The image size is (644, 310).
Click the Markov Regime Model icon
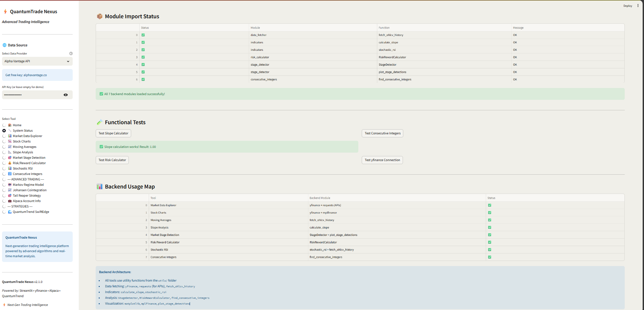tap(10, 185)
